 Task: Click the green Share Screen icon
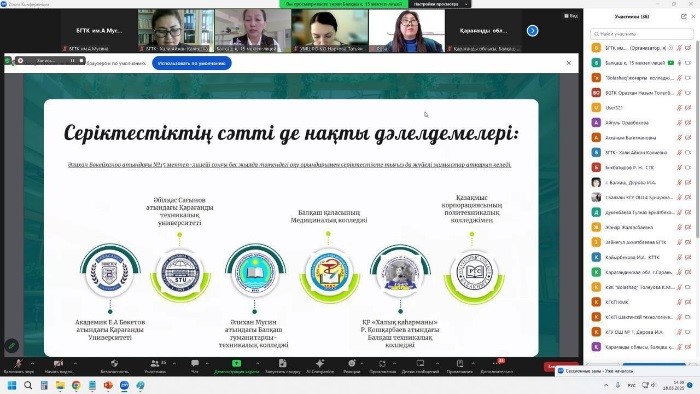point(237,364)
